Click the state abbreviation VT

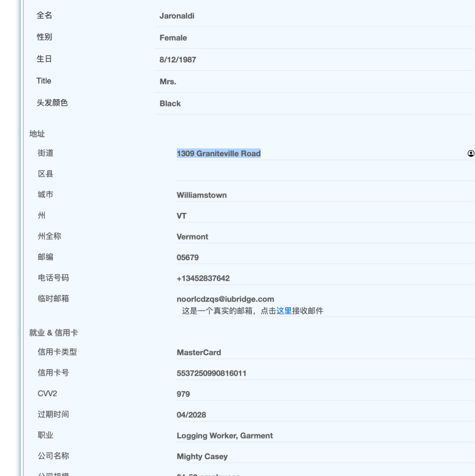coord(181,216)
